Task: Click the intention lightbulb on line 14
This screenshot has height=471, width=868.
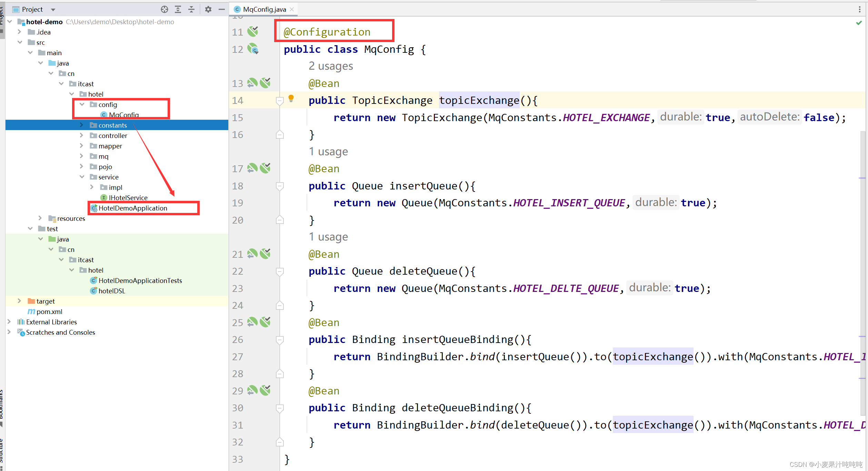Action: (291, 99)
